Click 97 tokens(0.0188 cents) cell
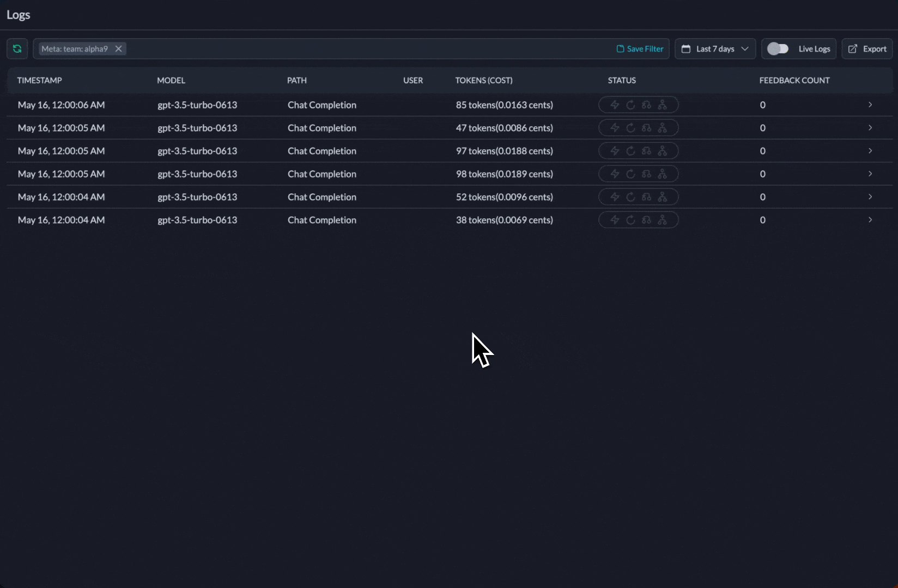 point(505,151)
